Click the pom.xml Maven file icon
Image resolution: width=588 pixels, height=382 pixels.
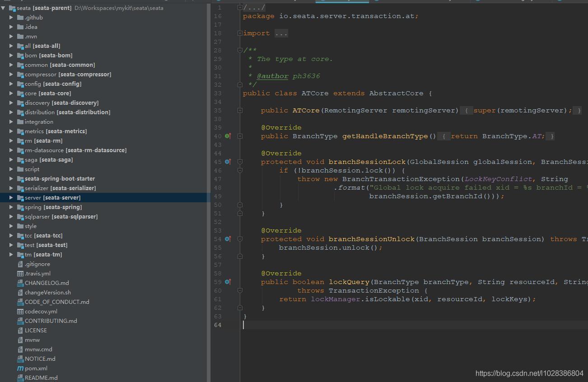pyautogui.click(x=20, y=368)
